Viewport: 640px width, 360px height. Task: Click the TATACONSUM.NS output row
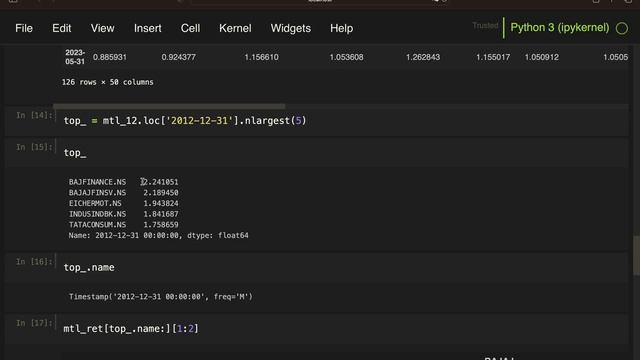point(123,224)
